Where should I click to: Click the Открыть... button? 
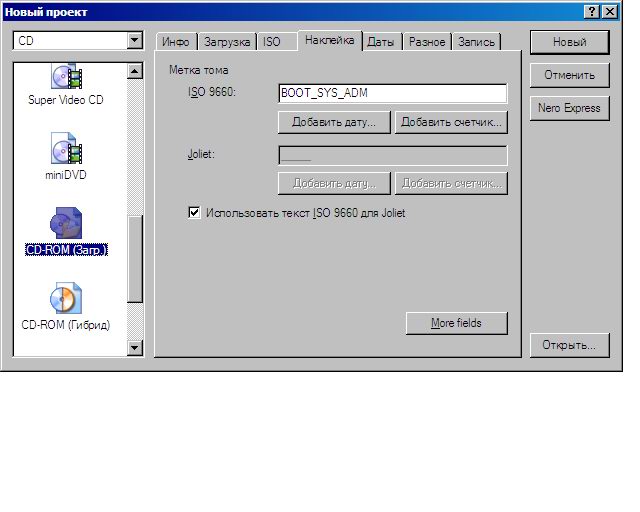569,345
